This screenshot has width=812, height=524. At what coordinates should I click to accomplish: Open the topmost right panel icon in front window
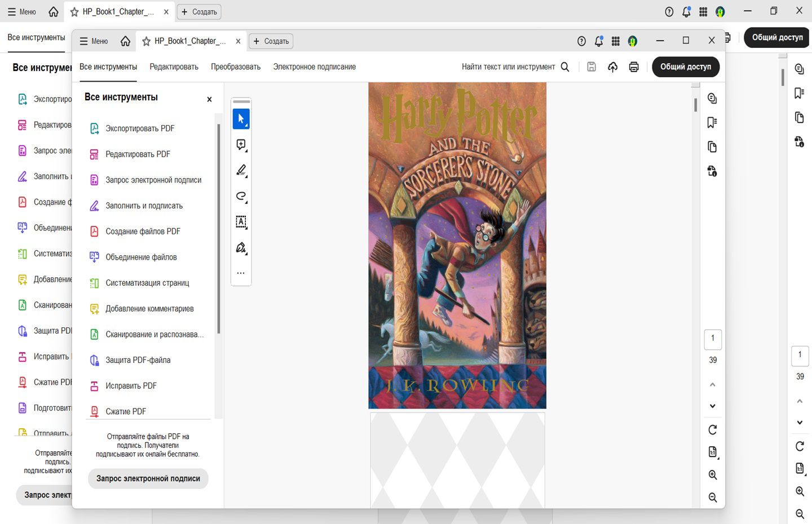click(x=712, y=99)
